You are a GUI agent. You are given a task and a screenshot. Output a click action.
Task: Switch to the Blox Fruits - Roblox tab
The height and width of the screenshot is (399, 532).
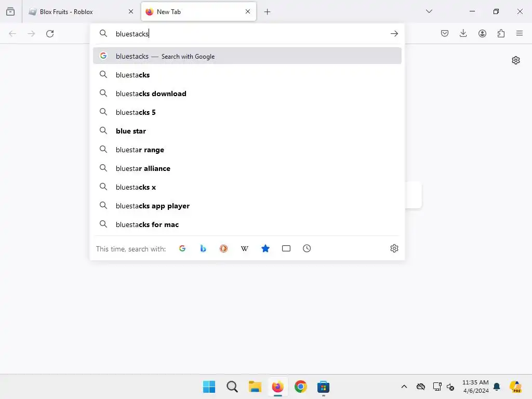coord(81,11)
